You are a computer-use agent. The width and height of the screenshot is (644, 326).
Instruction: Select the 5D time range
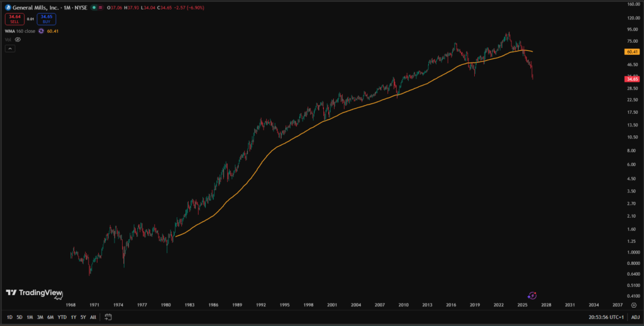19,317
